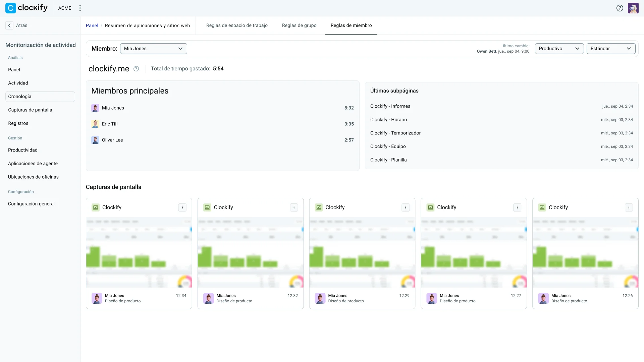Open the screenshot thumbnail taken at 12:32
The image size is (644, 362).
click(x=251, y=252)
